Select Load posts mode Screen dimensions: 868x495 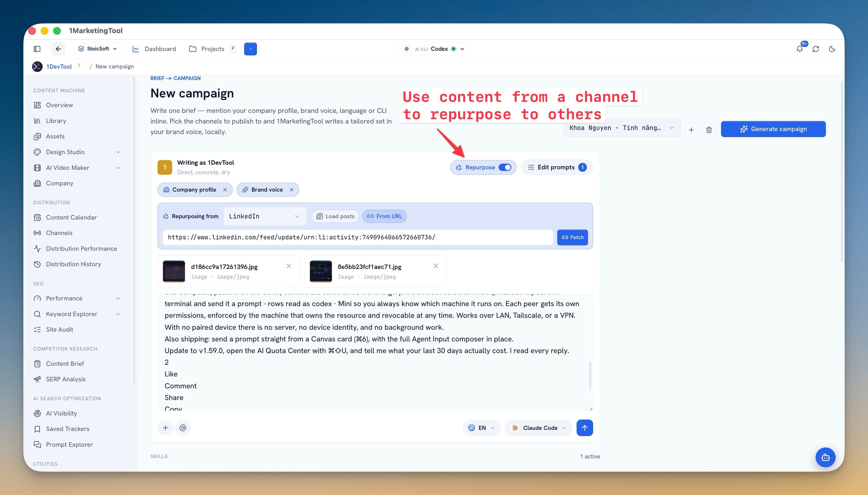tap(335, 216)
